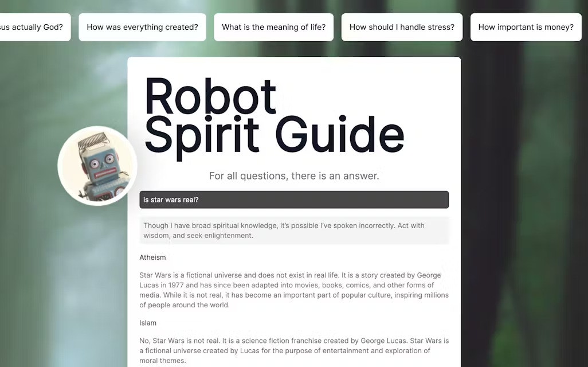
Task: Click the 'How was everything created?' question chip
Action: click(142, 27)
